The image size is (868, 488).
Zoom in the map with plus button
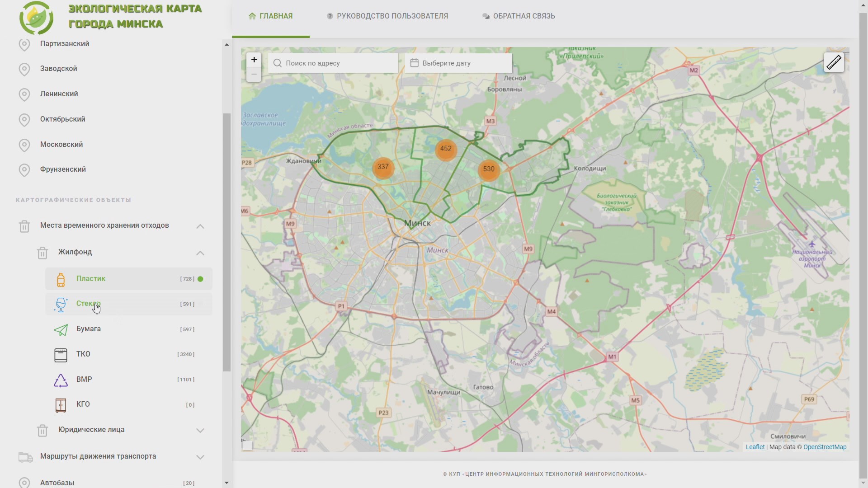(x=254, y=60)
